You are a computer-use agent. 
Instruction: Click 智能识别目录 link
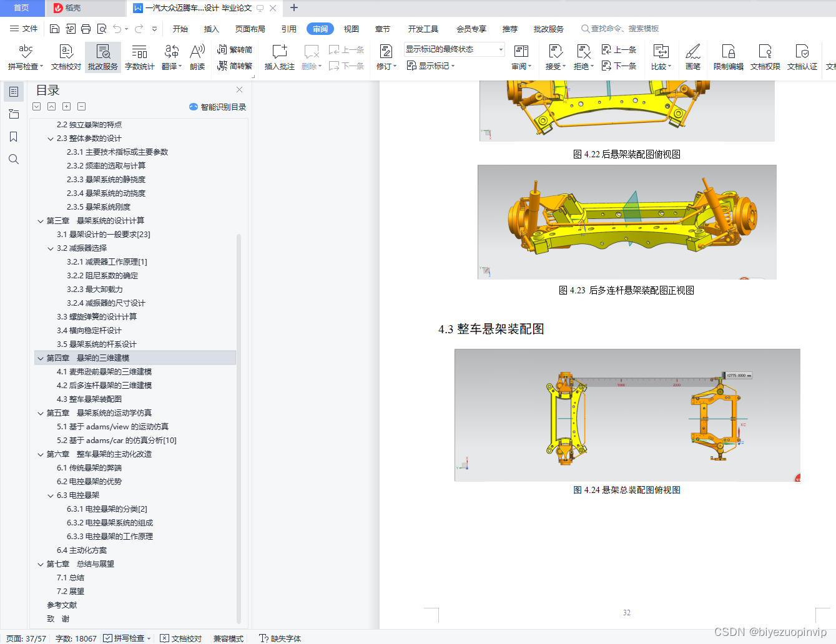pyautogui.click(x=218, y=107)
